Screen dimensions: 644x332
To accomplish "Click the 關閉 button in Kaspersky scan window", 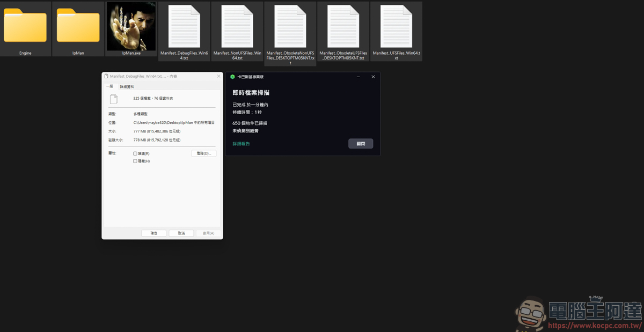I will pos(361,144).
